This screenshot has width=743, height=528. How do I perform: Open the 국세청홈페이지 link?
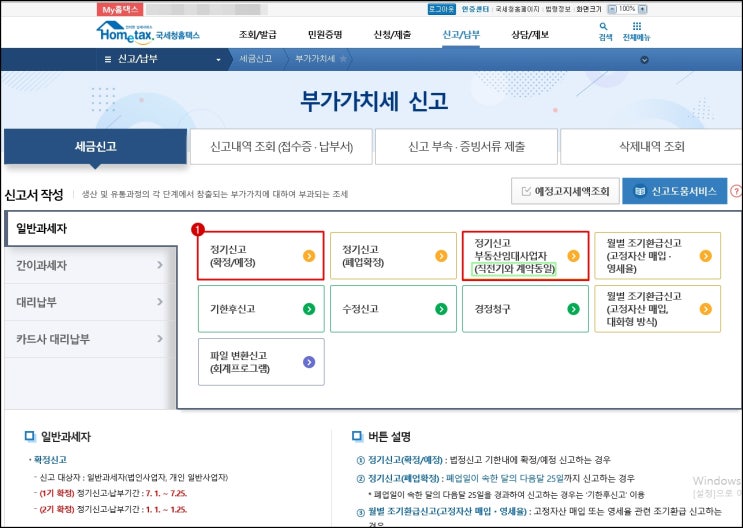point(517,9)
